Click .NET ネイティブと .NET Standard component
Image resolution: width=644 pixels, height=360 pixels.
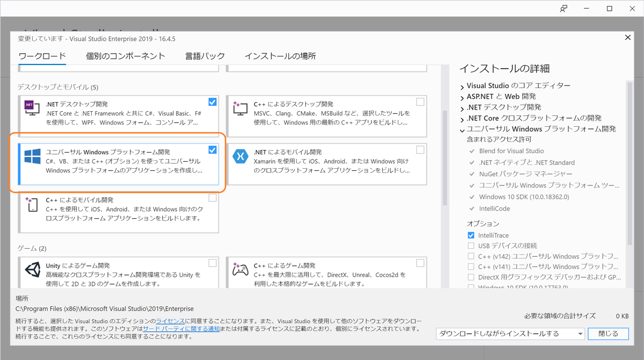tap(527, 162)
